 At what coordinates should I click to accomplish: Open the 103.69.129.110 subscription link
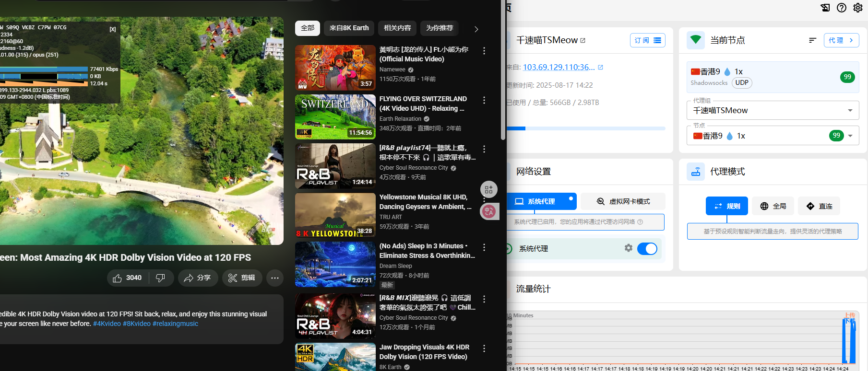click(x=559, y=68)
